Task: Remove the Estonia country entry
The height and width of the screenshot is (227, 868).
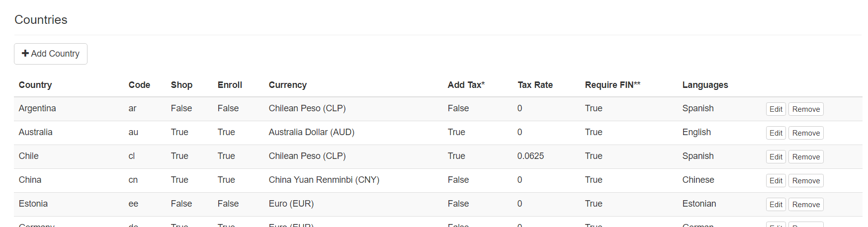Action: (806, 205)
